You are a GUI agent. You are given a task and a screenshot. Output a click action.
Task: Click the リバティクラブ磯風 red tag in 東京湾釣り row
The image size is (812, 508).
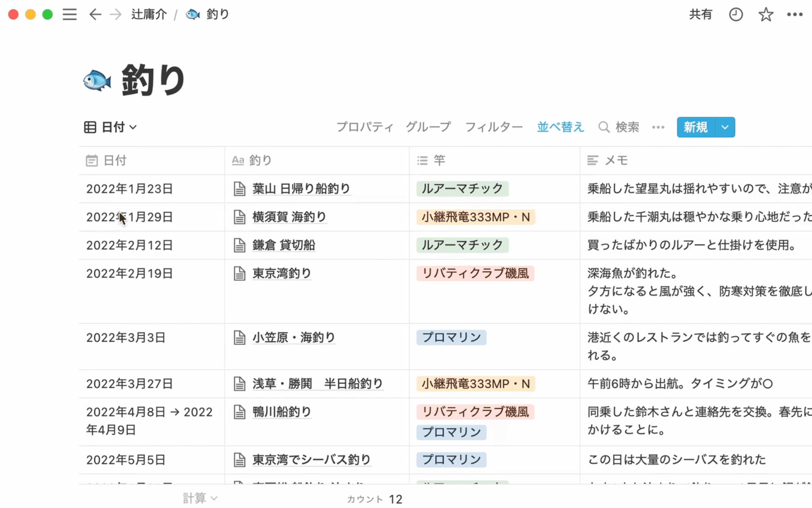(x=475, y=273)
